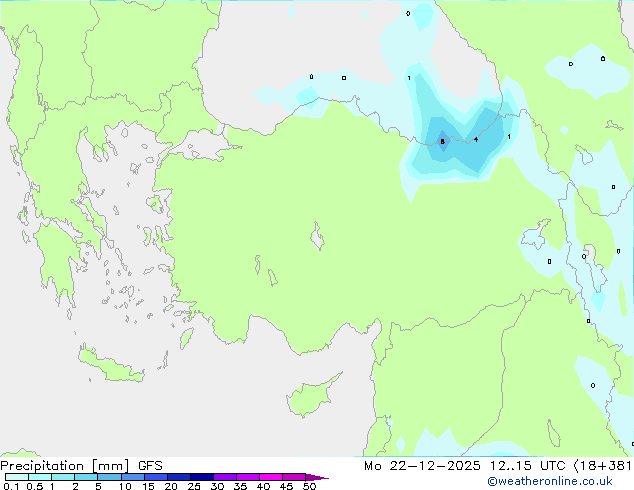Select the 20–25 mm legend swatch
Image resolution: width=634 pixels, height=490 pixels.
(179, 477)
